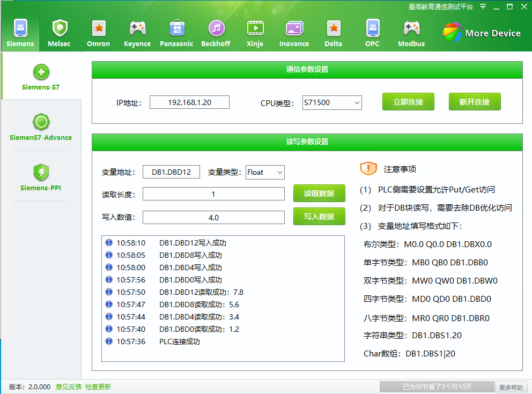Click the Char数组: DB1.DBS1|20 example text
Screen dimensions: 532x394
tap(410, 354)
